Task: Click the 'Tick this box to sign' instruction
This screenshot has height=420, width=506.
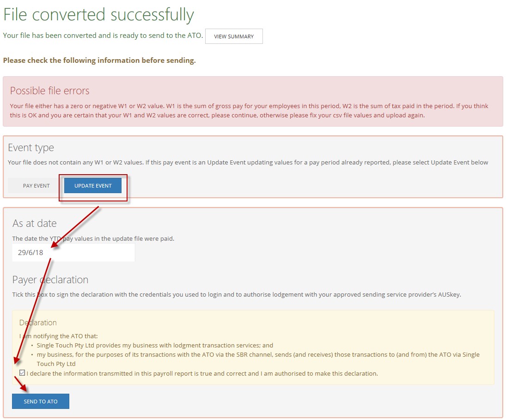Action: tap(237, 294)
